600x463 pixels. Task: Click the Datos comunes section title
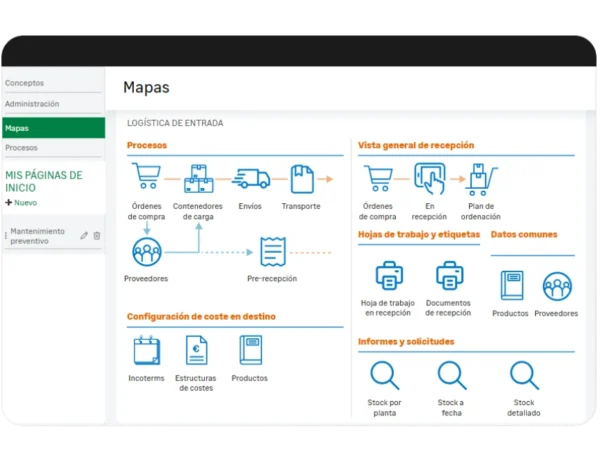(x=524, y=235)
